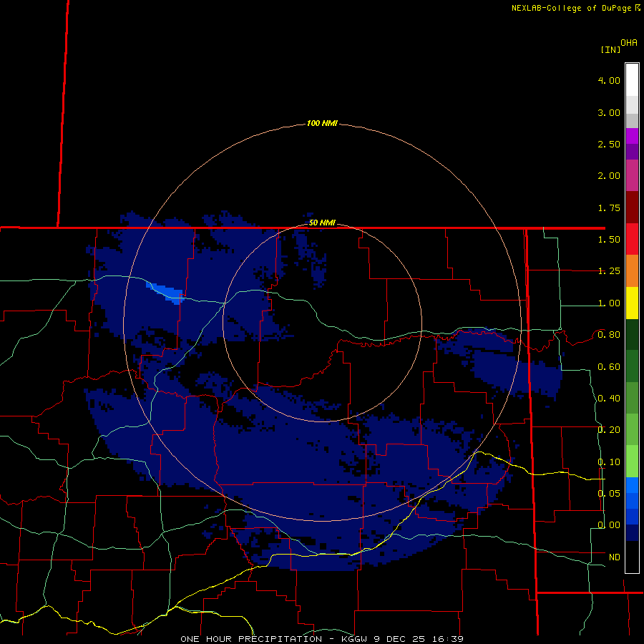The height and width of the screenshot is (644, 644).
Task: Click the 50 NMI range ring label
Action: pyautogui.click(x=322, y=223)
